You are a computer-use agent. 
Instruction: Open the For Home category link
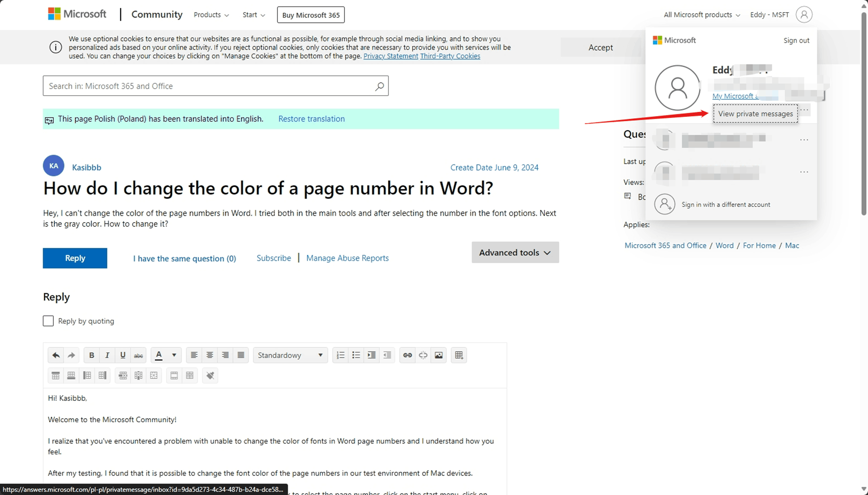point(759,245)
